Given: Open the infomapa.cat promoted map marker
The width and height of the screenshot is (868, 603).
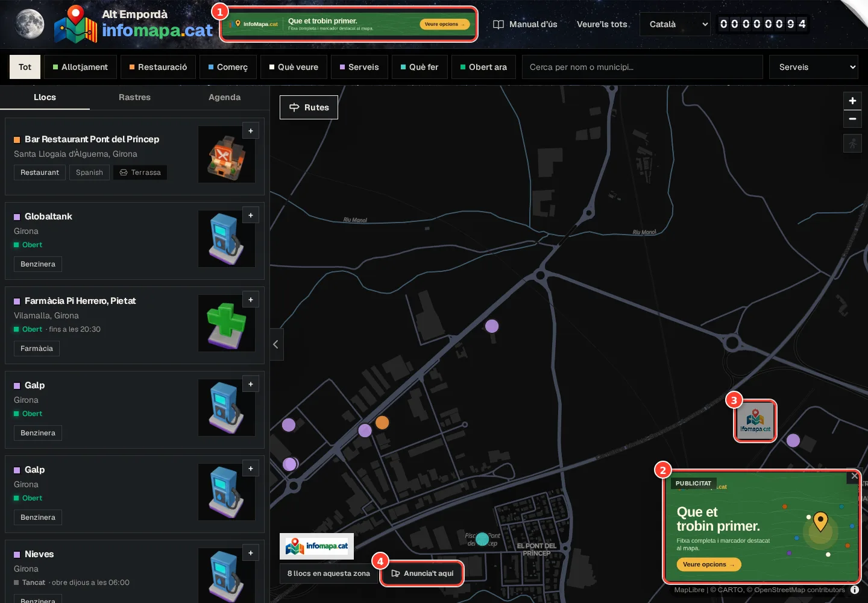Looking at the screenshot, I should [755, 421].
